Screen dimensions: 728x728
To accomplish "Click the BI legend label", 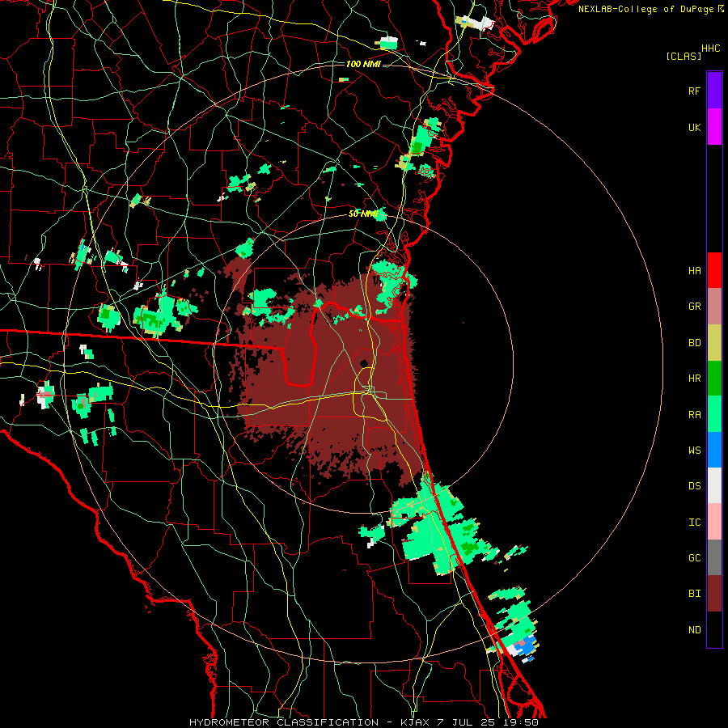I will [694, 594].
